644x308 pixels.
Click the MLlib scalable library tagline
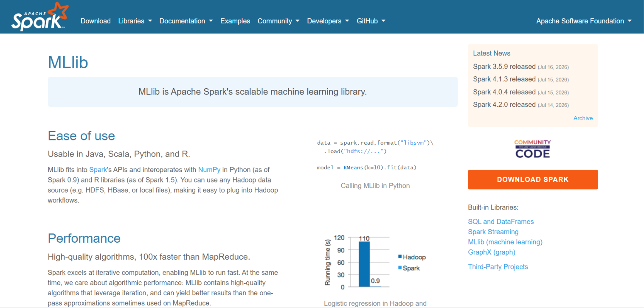(253, 92)
